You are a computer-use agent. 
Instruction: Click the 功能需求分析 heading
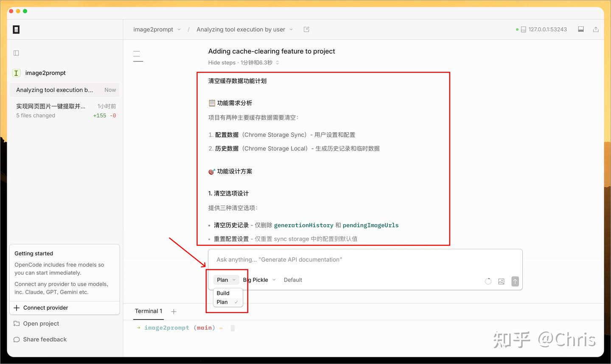tap(230, 103)
